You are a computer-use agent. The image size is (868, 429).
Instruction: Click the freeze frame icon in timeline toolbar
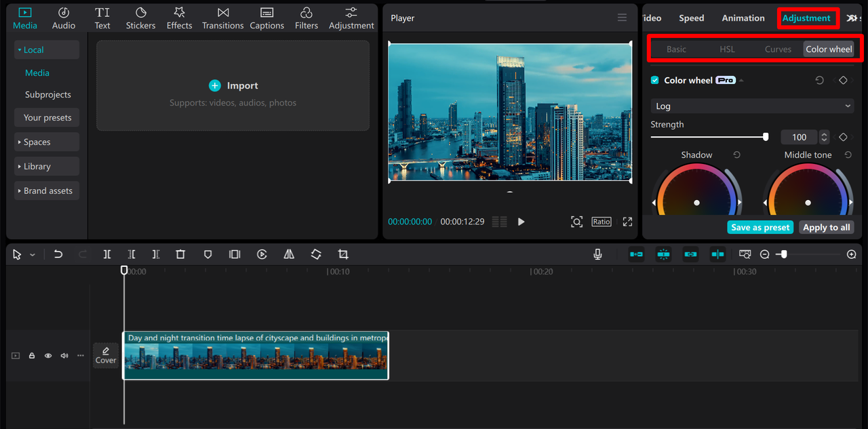pos(235,254)
